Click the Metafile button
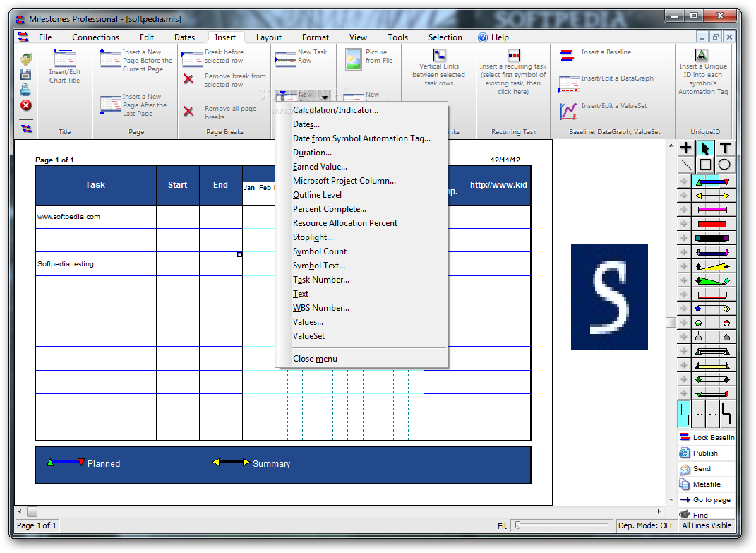The image size is (756, 553). point(707,484)
